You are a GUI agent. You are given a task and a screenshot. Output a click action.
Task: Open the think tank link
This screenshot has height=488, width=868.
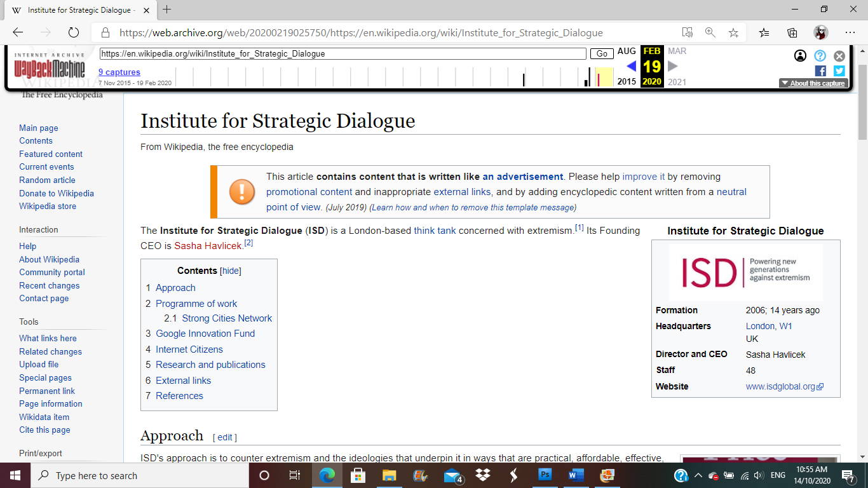pyautogui.click(x=435, y=231)
